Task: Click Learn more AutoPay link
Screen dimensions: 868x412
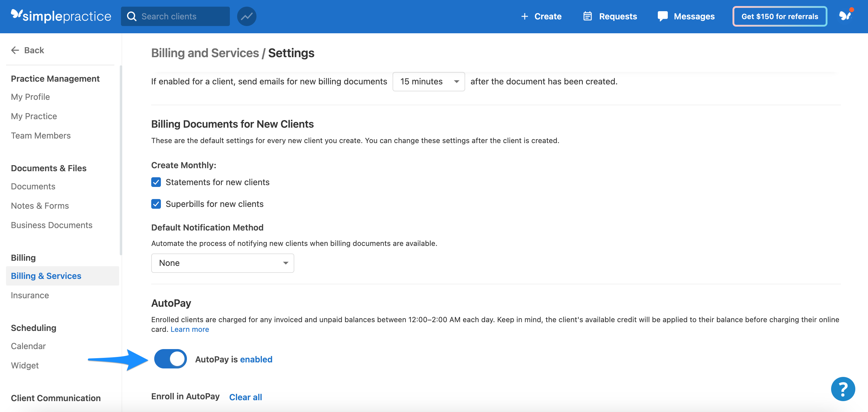Action: tap(190, 329)
